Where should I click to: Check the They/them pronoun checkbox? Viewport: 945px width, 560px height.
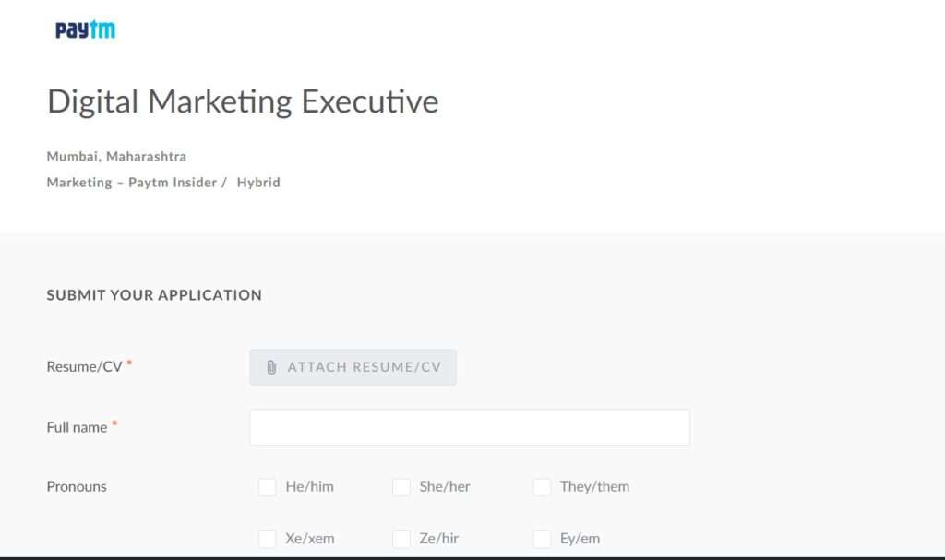point(543,486)
